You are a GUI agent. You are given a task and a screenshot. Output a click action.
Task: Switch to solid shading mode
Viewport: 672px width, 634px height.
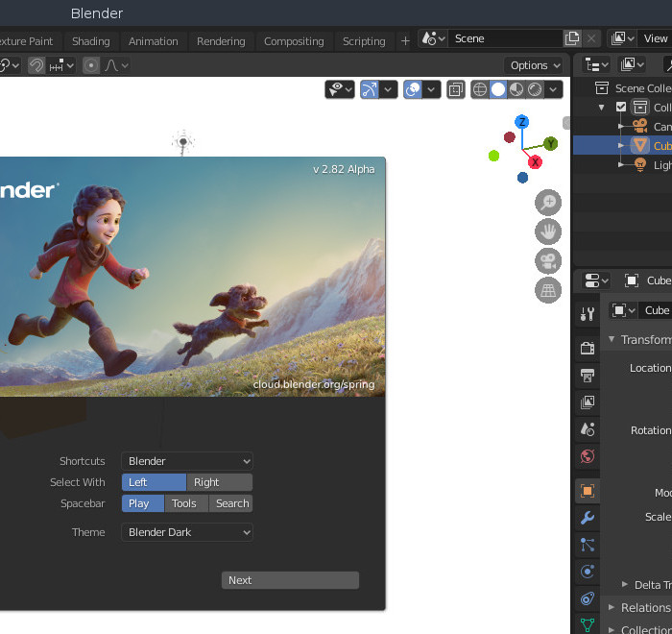coord(498,89)
